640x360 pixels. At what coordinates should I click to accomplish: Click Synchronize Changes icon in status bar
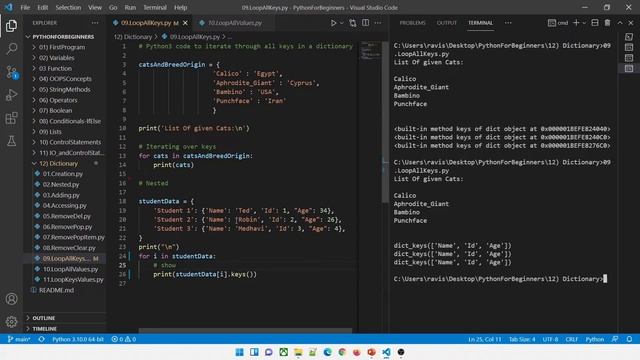(42, 339)
